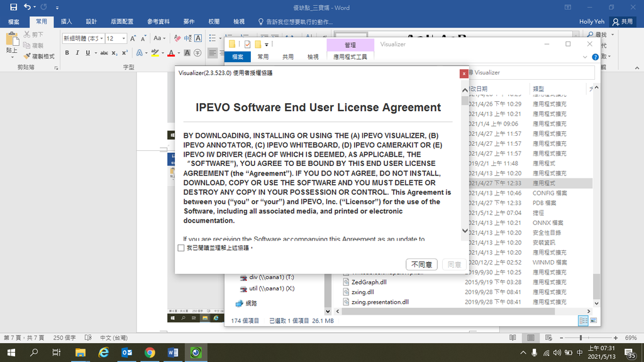Click the File Explorer search box for Visualizer
This screenshot has height=362, width=644.
coord(531,73)
